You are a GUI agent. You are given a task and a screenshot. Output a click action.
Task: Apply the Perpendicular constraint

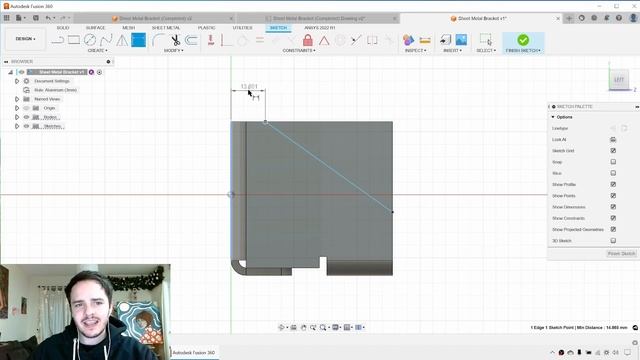(x=226, y=40)
